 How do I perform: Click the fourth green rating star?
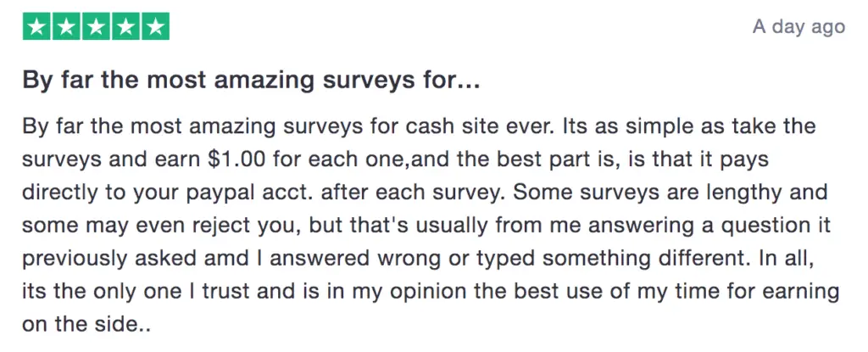click(125, 26)
